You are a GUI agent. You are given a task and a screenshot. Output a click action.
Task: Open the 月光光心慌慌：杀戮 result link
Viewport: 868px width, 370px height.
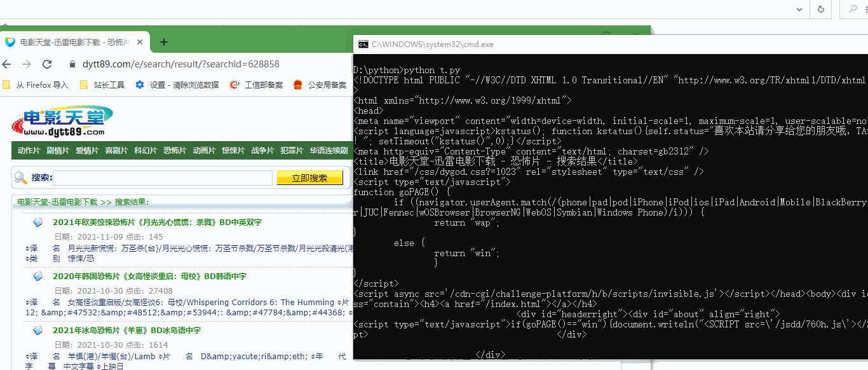[x=158, y=223]
